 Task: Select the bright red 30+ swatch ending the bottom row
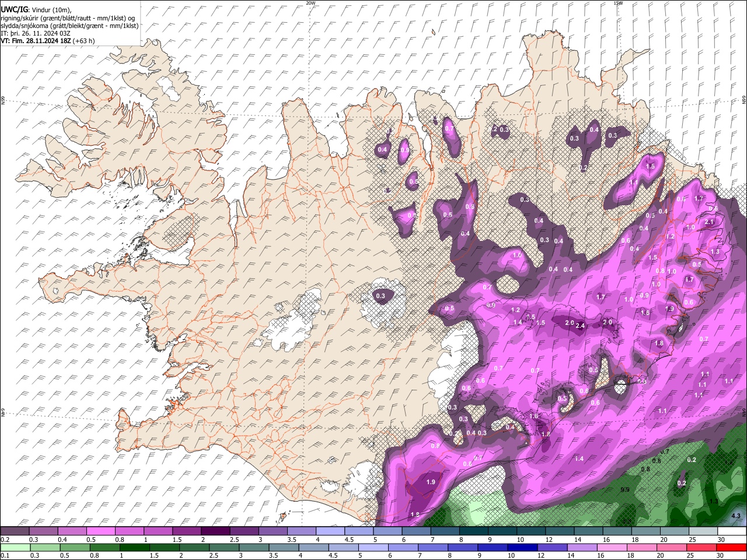[x=731, y=547]
